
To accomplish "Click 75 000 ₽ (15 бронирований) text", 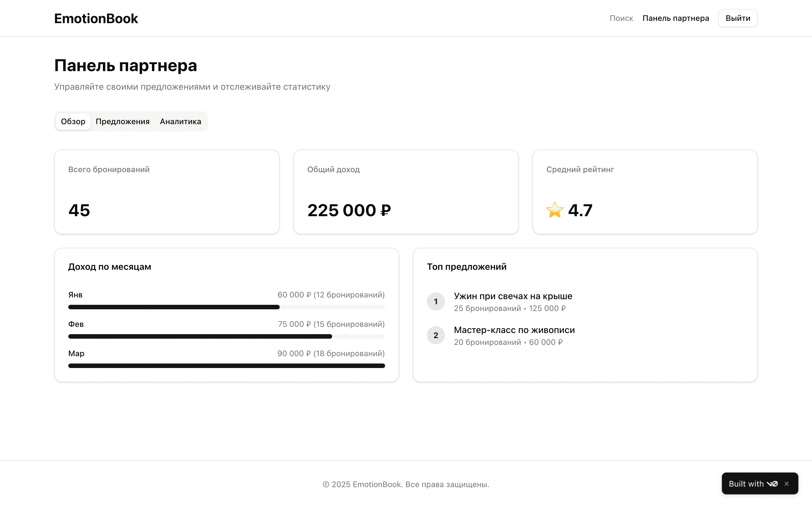I will pos(331,324).
